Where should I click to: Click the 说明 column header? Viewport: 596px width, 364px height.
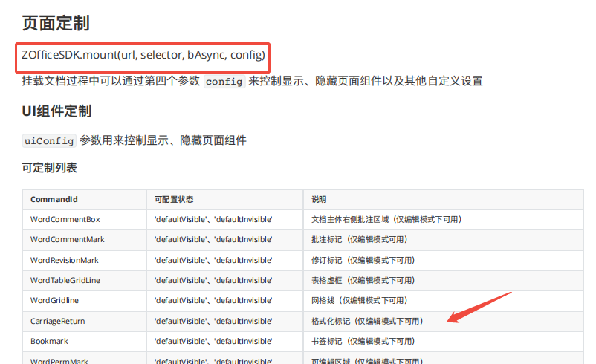pos(319,200)
